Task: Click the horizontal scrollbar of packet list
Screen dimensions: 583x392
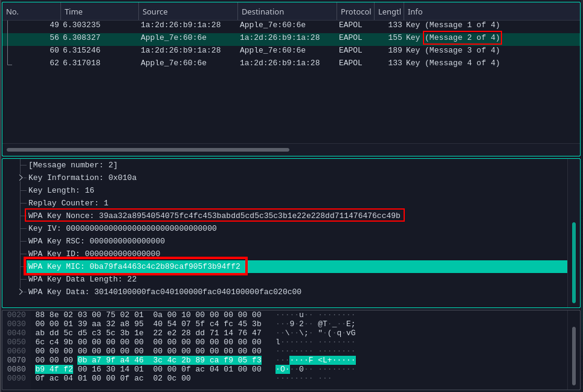Action: [x=148, y=150]
